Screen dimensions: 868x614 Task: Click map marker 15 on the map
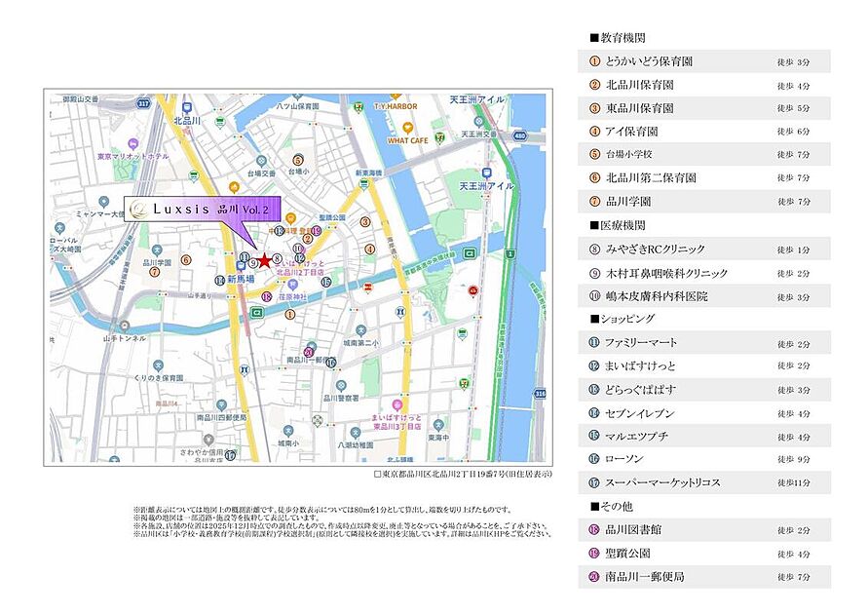tap(326, 283)
